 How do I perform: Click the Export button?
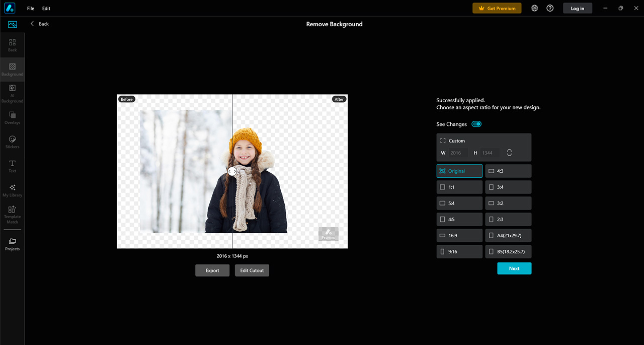pos(212,270)
